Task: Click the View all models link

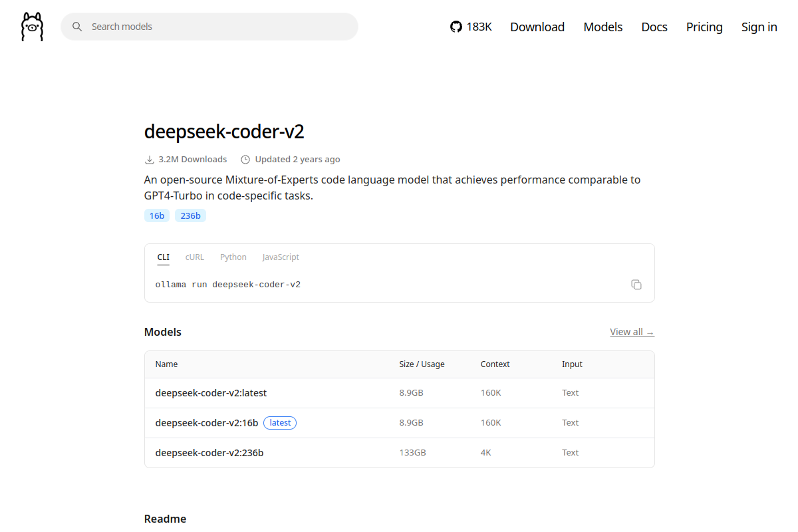Action: click(632, 332)
